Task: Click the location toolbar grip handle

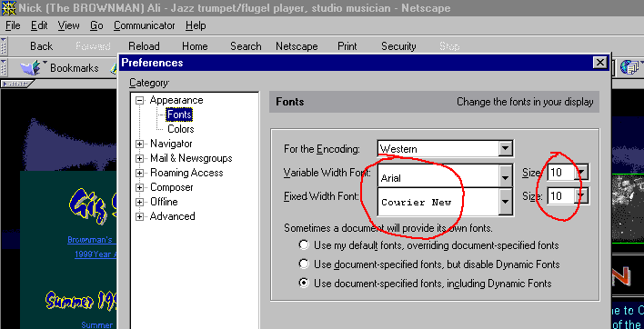Action: click(x=4, y=67)
